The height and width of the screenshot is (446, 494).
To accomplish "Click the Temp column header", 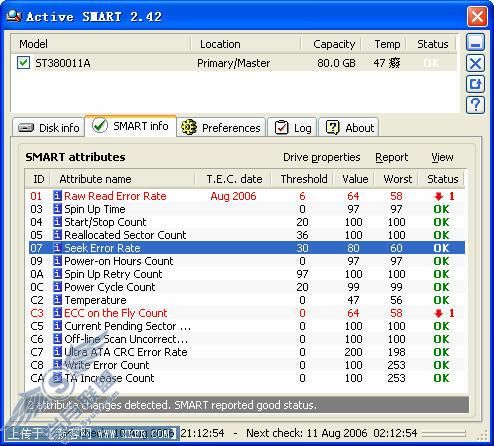I will [384, 44].
